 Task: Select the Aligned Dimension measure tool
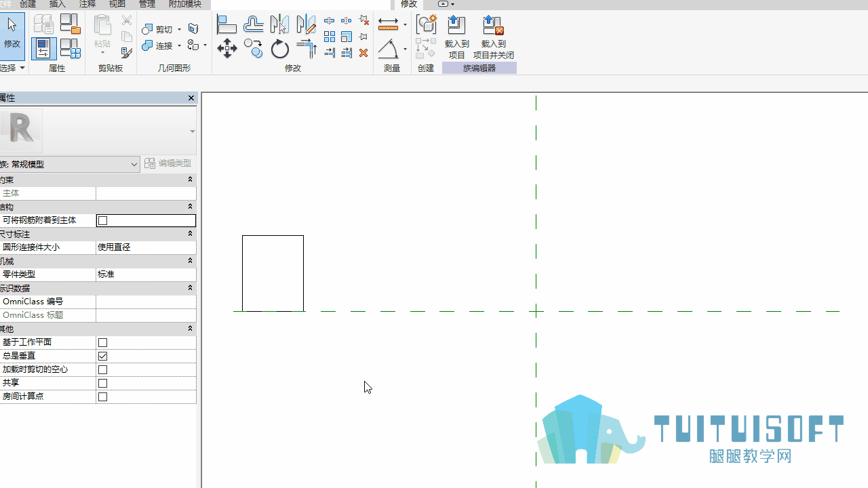pyautogui.click(x=388, y=24)
